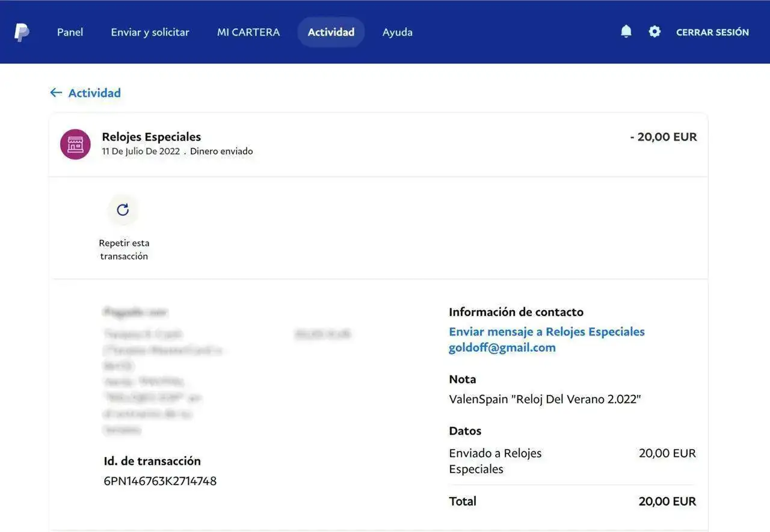Click the date 11 De Julio De 2022
Viewport: 770px width, 532px height.
(141, 151)
